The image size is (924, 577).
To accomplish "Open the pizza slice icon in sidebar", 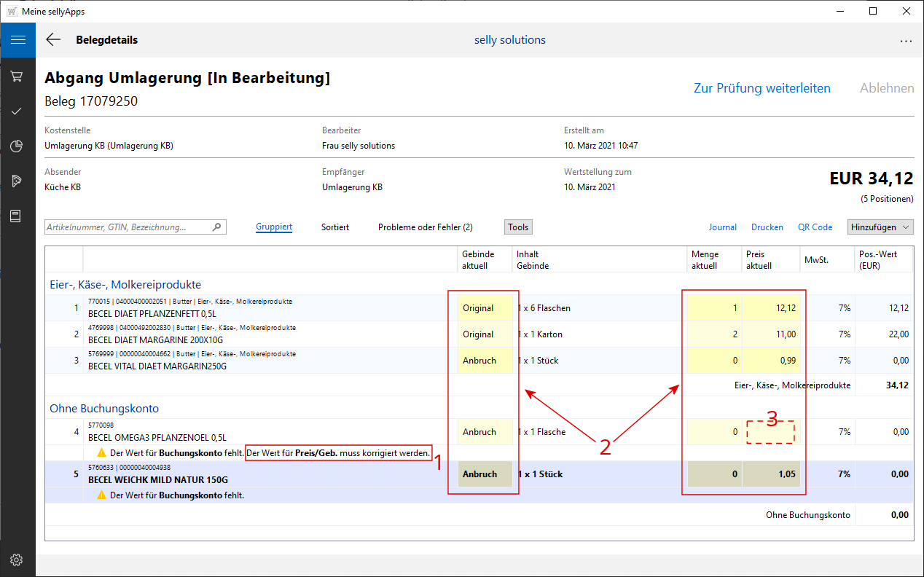I will (17, 181).
